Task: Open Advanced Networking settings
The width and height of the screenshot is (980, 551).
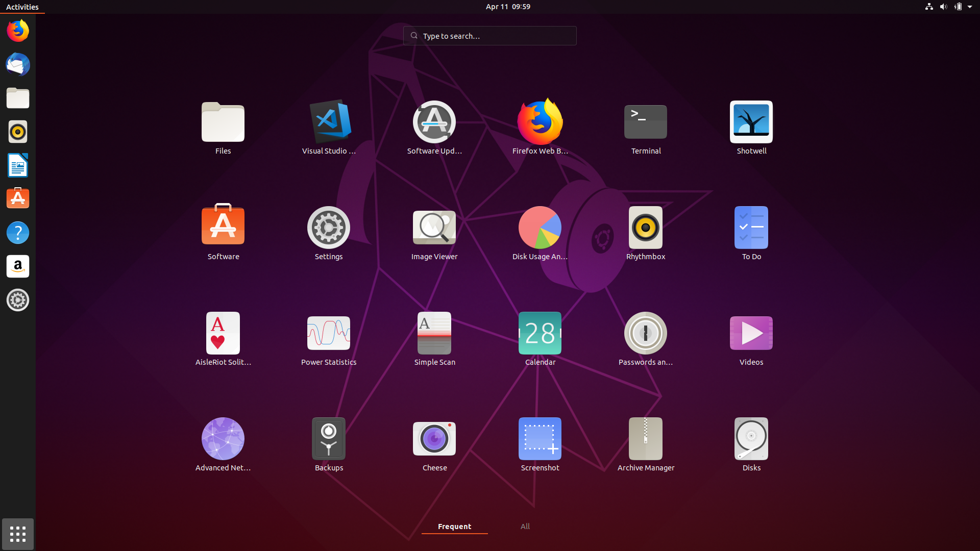Action: pos(223,438)
